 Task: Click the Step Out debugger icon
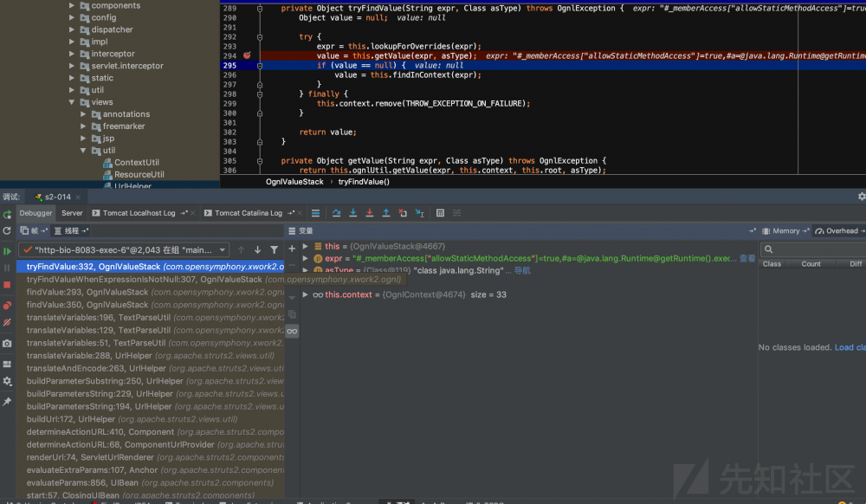[386, 213]
